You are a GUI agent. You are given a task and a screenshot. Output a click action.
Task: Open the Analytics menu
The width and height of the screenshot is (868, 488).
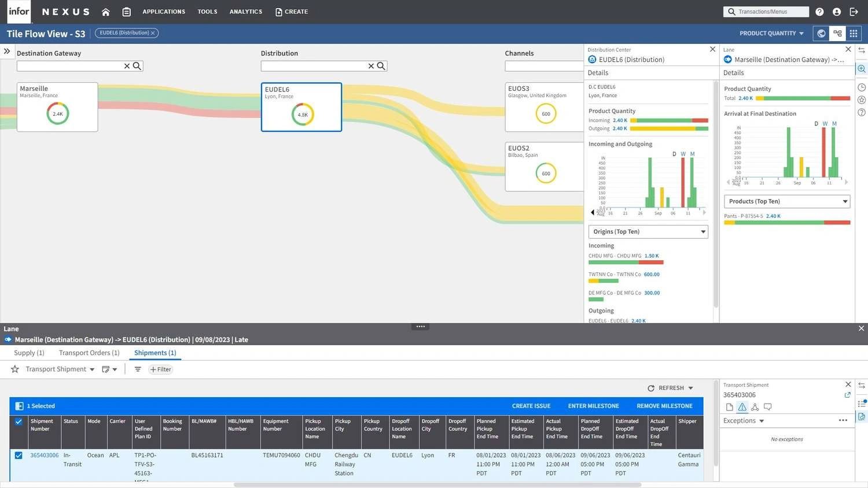(245, 12)
